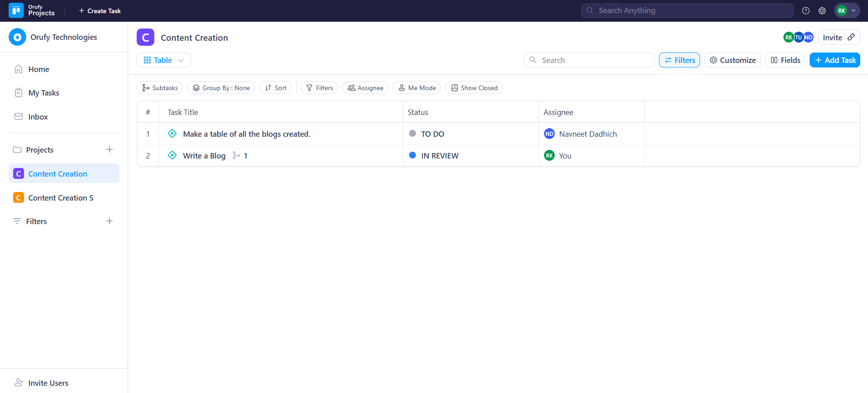
Task: Click the plus icon next to Filters in sidebar
Action: pyautogui.click(x=110, y=221)
